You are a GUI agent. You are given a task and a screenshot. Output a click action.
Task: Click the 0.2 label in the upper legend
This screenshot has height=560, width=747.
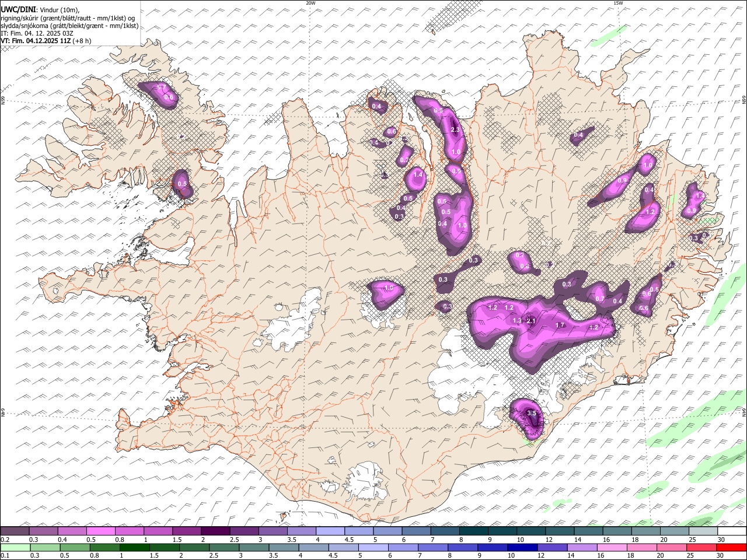[5, 540]
